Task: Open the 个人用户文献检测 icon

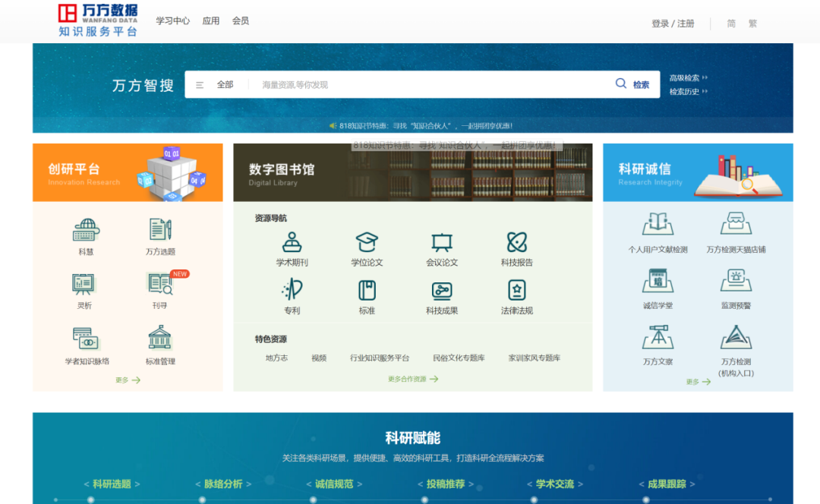Action: 658,224
